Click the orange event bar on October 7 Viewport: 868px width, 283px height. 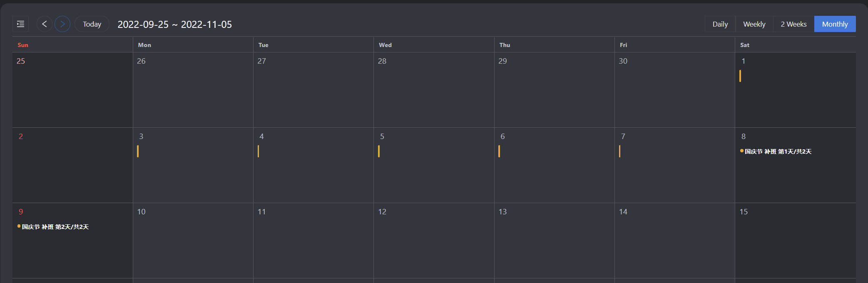pyautogui.click(x=620, y=151)
